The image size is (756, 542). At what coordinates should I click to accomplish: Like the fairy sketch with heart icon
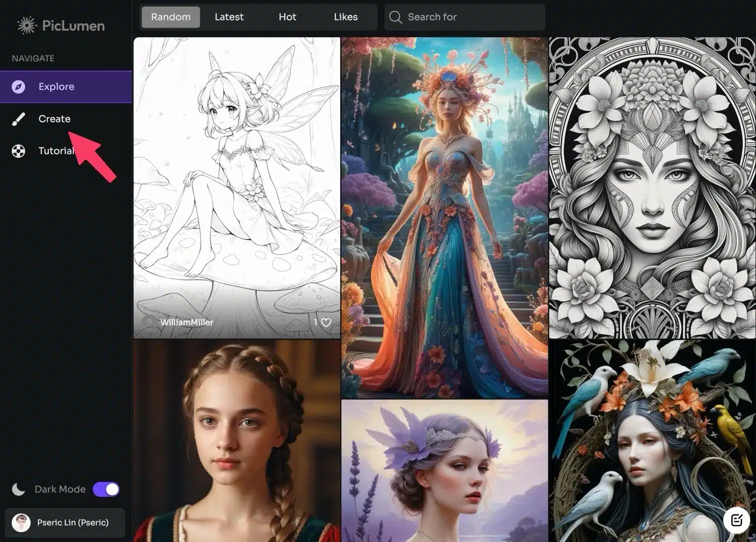pyautogui.click(x=325, y=322)
